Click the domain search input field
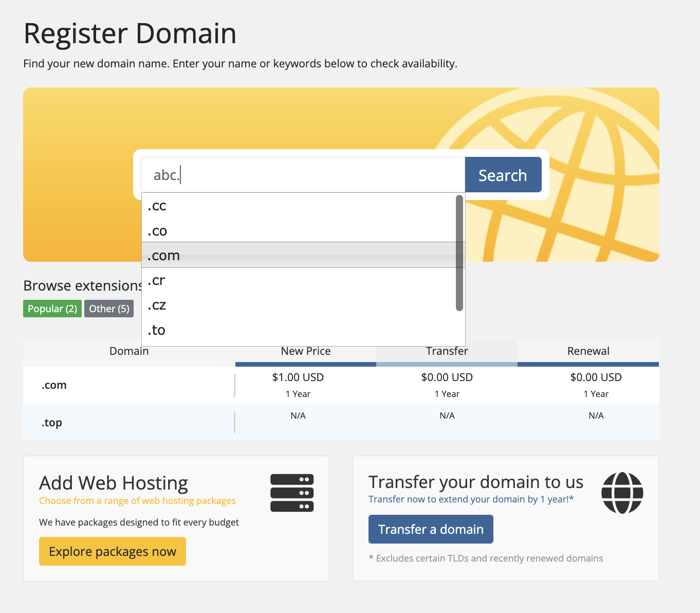 (319, 175)
